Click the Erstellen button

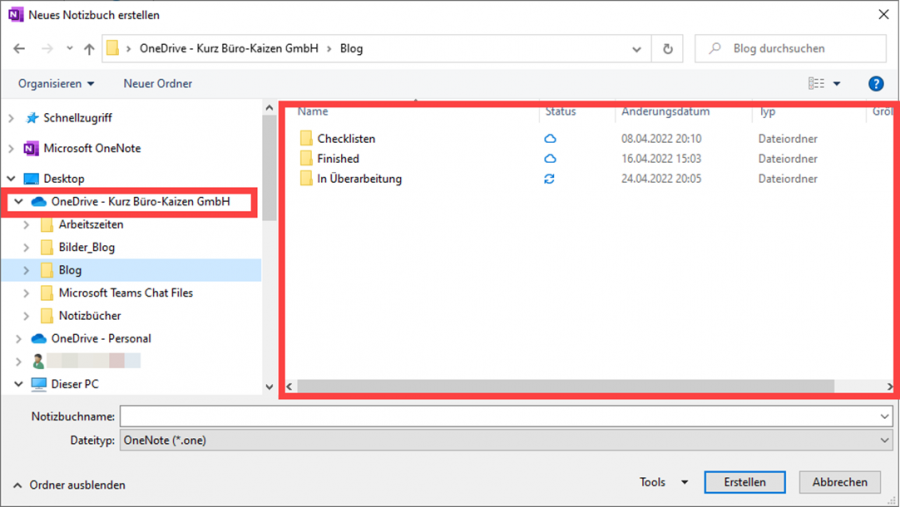coord(745,482)
